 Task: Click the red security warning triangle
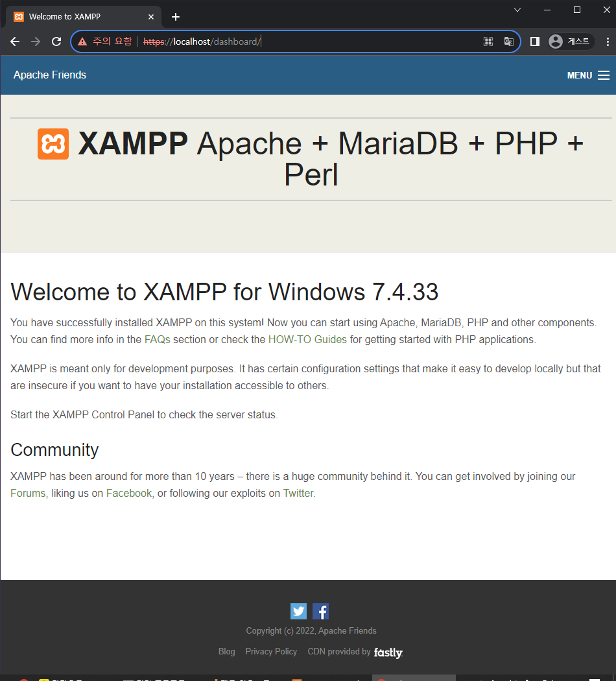(82, 42)
